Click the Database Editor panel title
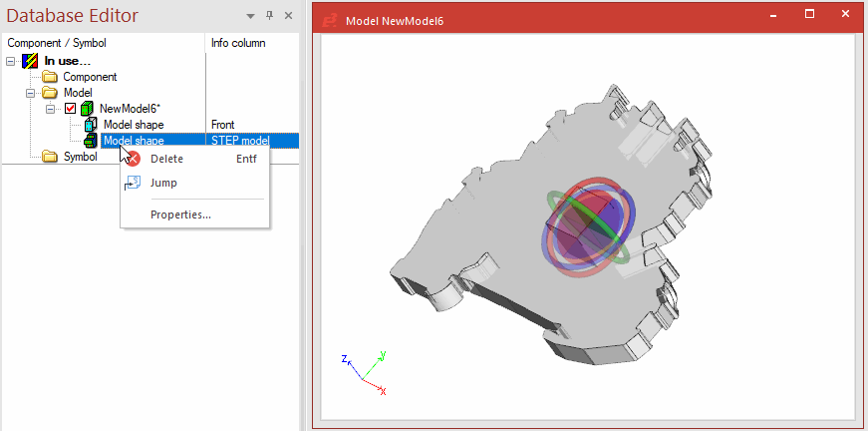Screen dimensions: 868x431 coord(73,16)
